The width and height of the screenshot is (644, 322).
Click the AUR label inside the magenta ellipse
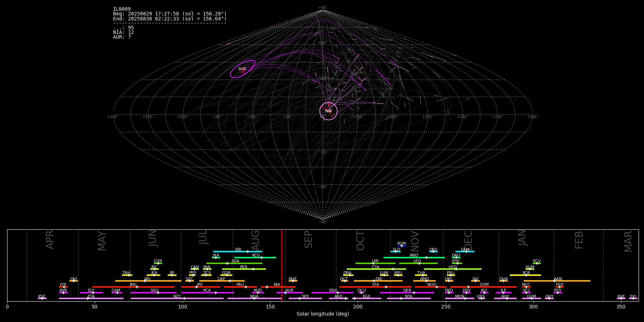tap(242, 69)
